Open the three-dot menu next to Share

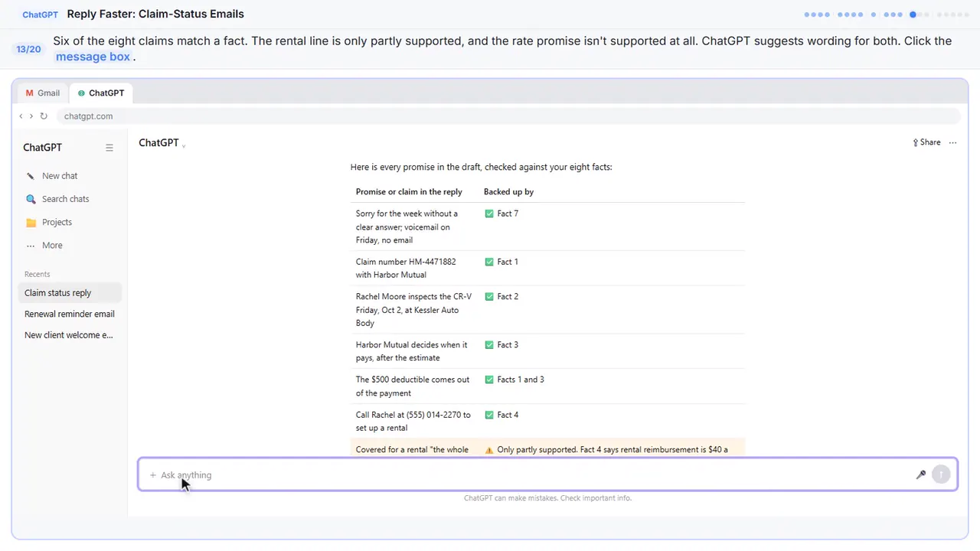(952, 142)
